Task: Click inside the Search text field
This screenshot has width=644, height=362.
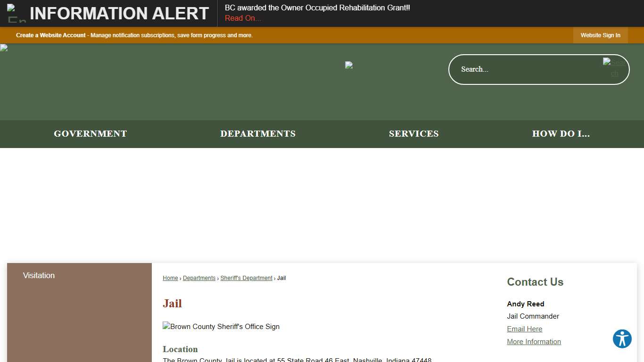Action: (x=523, y=69)
